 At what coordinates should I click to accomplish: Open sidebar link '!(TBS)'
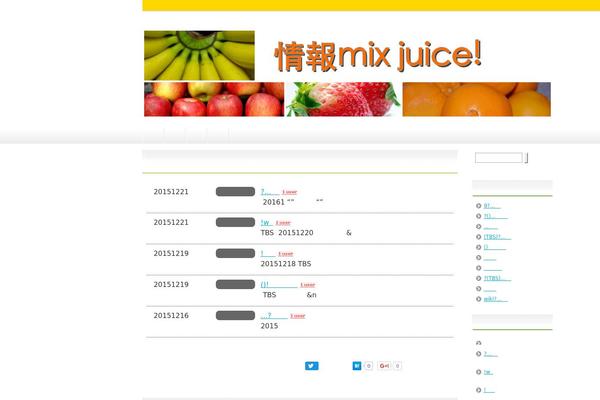click(x=497, y=278)
